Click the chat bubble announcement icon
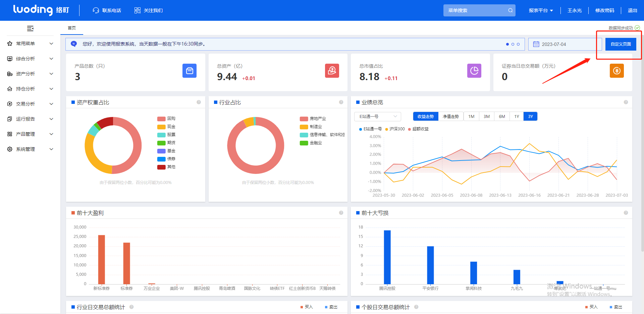This screenshot has width=644, height=314. 74,44
